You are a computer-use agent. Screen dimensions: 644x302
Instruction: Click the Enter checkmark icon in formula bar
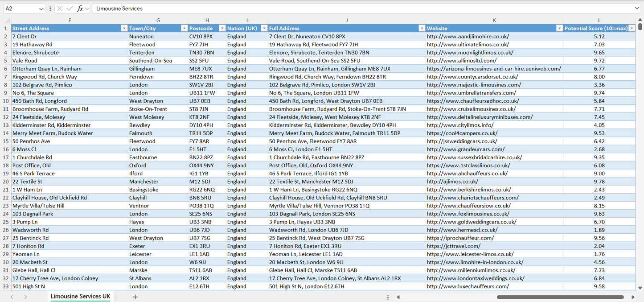[70, 8]
